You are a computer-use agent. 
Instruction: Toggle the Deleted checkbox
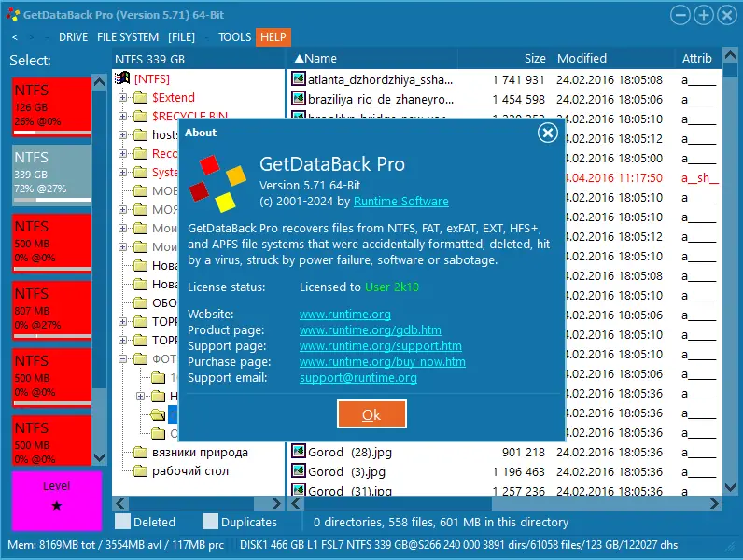122,522
